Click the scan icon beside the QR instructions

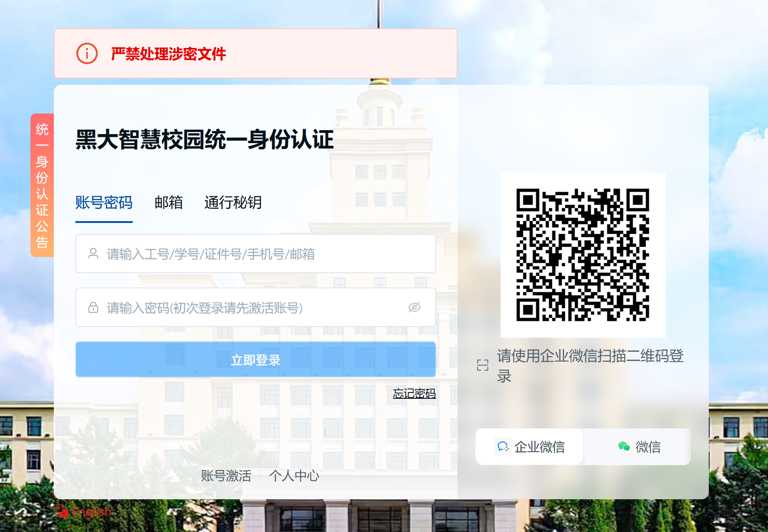point(483,365)
